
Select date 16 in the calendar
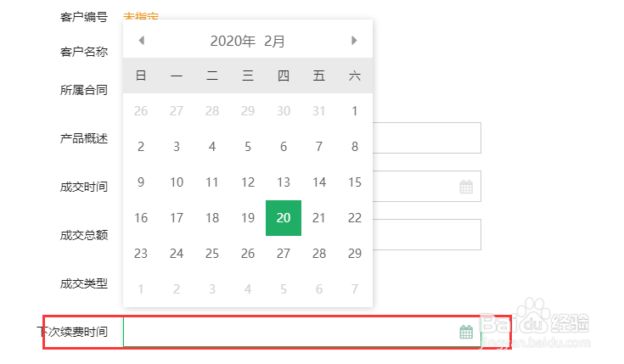pyautogui.click(x=141, y=218)
